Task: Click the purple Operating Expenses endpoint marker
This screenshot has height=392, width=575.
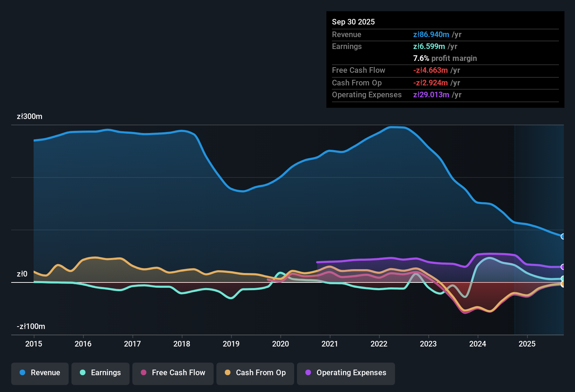Action: coord(563,267)
